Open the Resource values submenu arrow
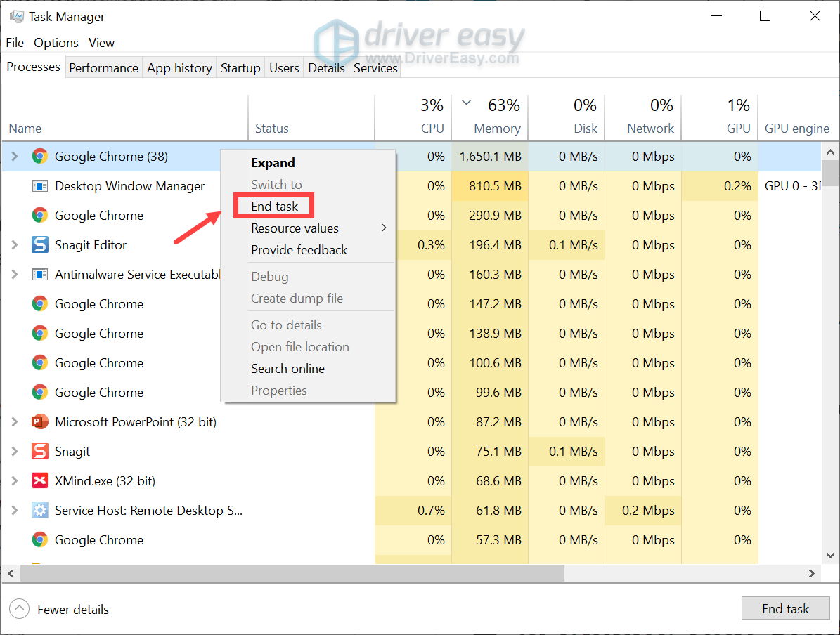Viewport: 840px width, 635px height. pyautogui.click(x=384, y=228)
